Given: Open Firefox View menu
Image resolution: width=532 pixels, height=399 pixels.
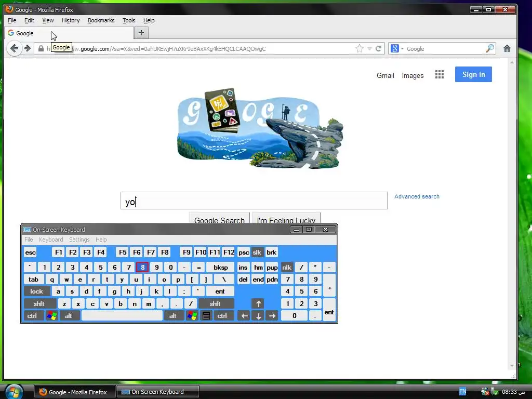Looking at the screenshot, I should tap(48, 20).
